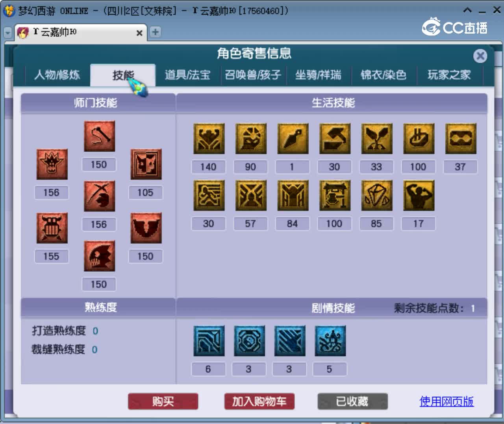This screenshot has width=504, height=424.
Task: Select the cooking pot life skill icon above the top-row 100
Action: point(419,139)
